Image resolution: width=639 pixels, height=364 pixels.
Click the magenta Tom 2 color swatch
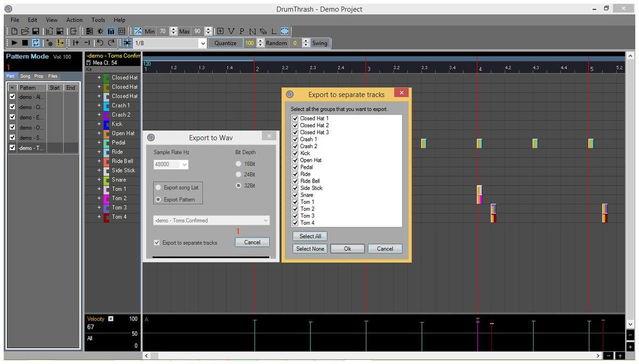106,198
